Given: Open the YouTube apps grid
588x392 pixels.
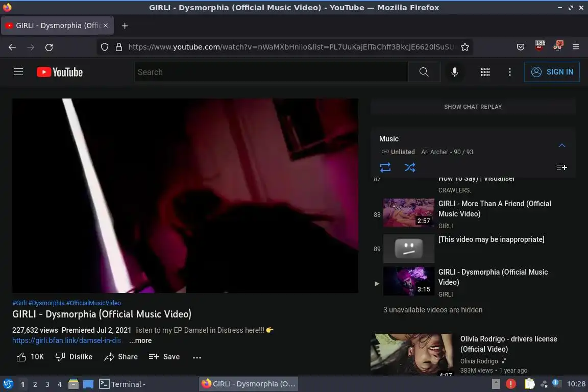Looking at the screenshot, I should click(x=485, y=71).
